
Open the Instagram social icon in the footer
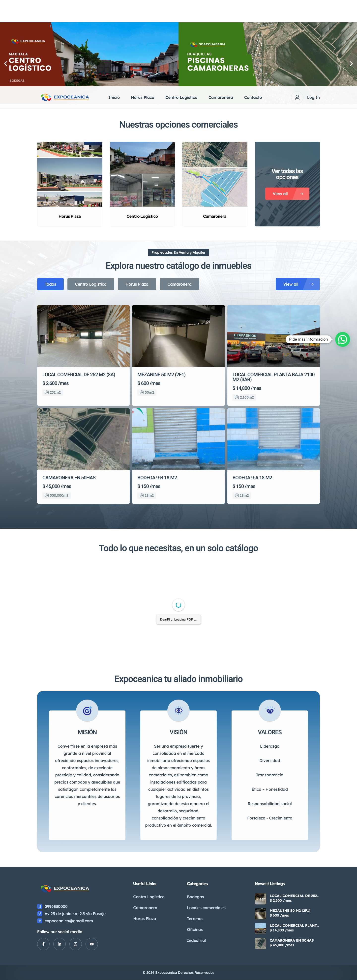coord(75,944)
